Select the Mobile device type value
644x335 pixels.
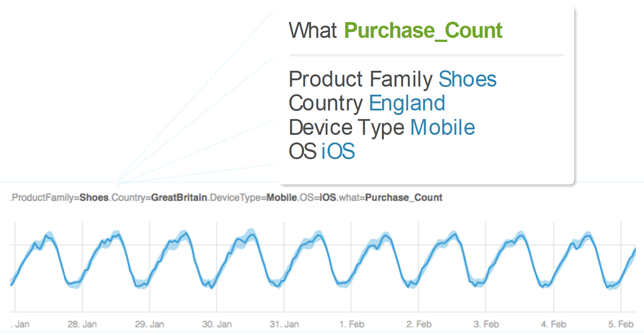[x=443, y=128]
